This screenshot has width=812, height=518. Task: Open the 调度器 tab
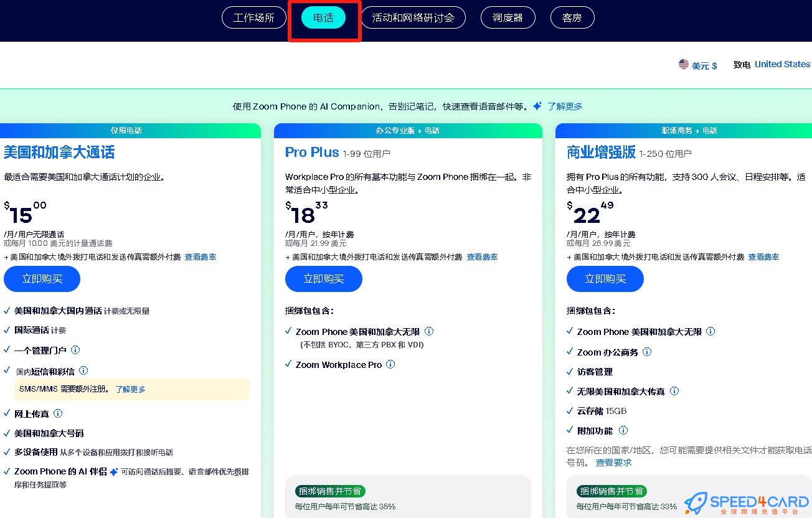point(507,17)
